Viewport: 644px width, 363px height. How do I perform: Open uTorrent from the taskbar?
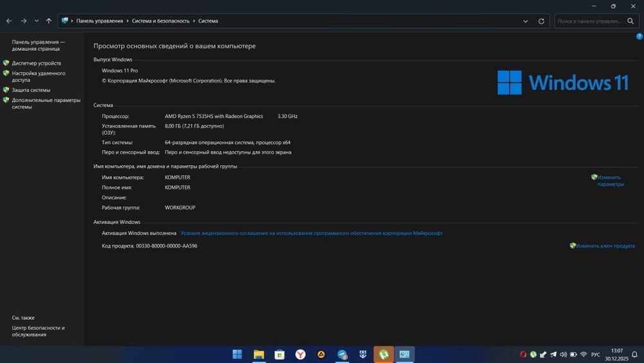[384, 355]
